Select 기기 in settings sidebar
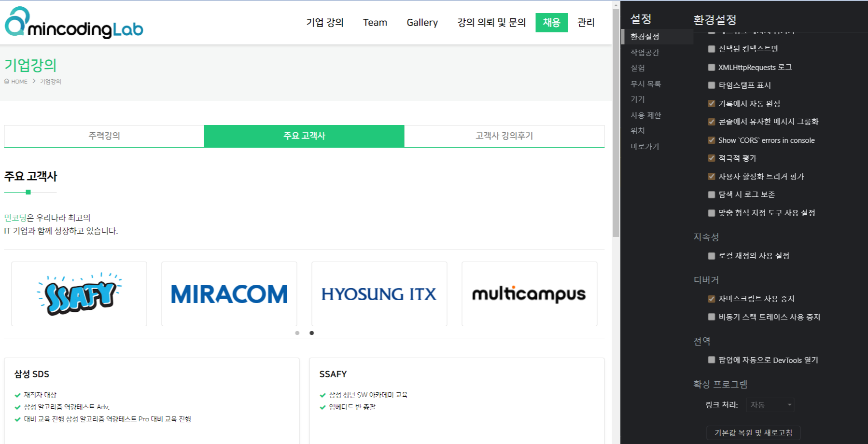The image size is (868, 444). point(638,99)
